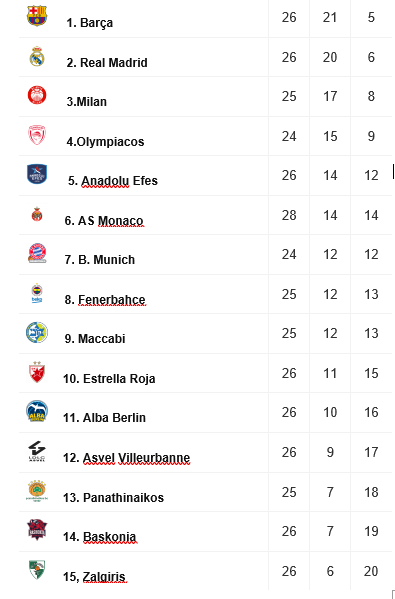Click the Baskonia team crest
The height and width of the screenshot is (599, 395).
point(37,529)
